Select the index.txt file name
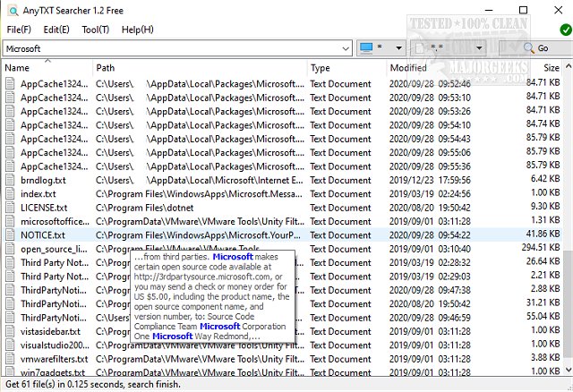 click(38, 194)
